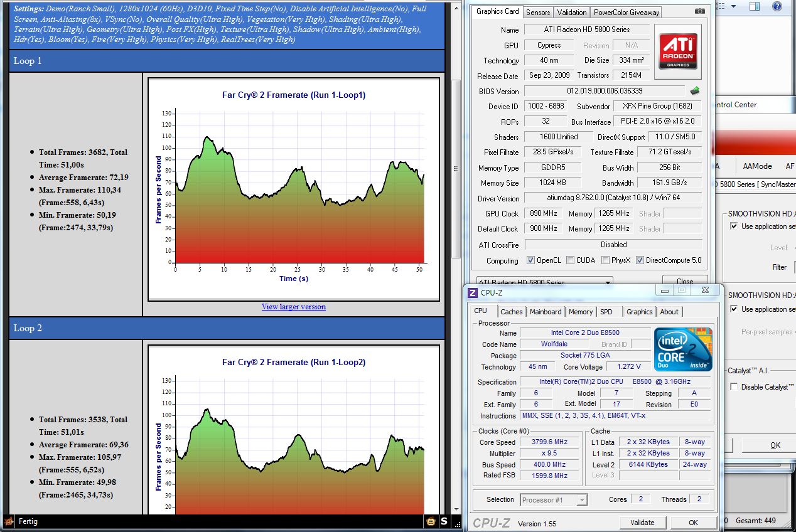Click the GPU Clock value 890 MHz
Image resolution: width=796 pixels, height=532 pixels.
click(x=544, y=213)
